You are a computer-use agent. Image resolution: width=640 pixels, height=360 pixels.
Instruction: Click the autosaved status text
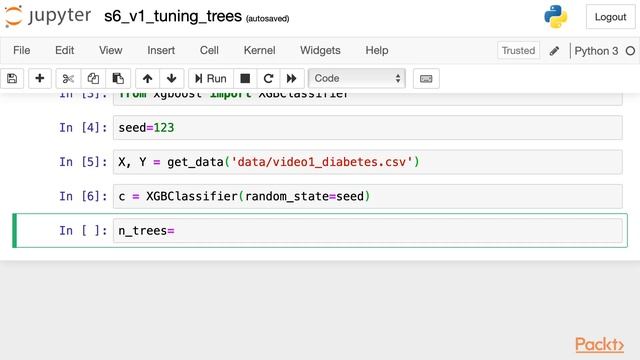pos(267,19)
